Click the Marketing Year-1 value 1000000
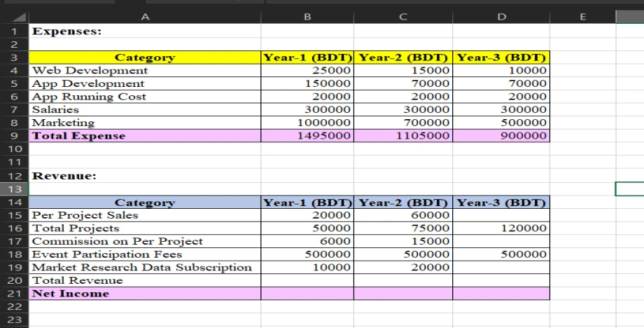Screen dimensions: 644x328 [x=307, y=123]
